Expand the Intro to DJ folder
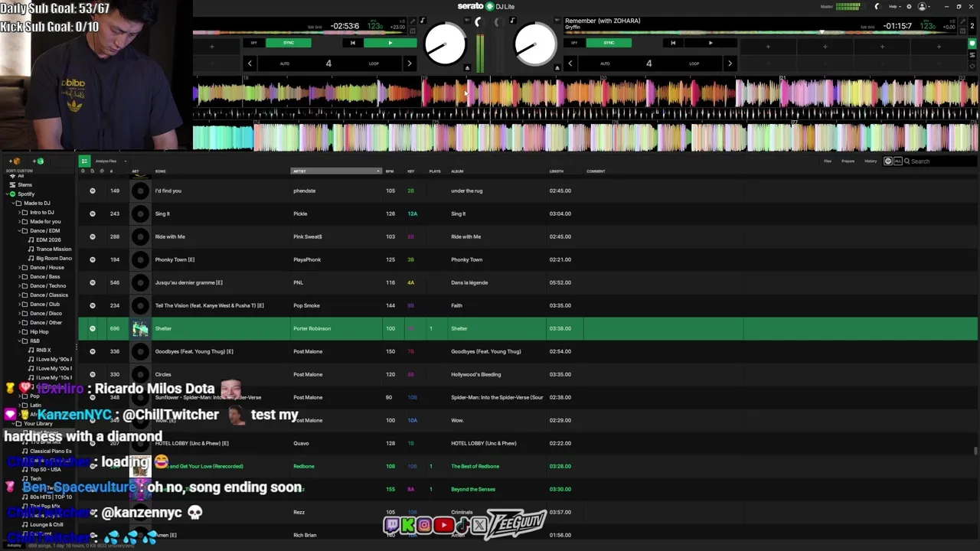The width and height of the screenshot is (980, 551). pyautogui.click(x=18, y=212)
